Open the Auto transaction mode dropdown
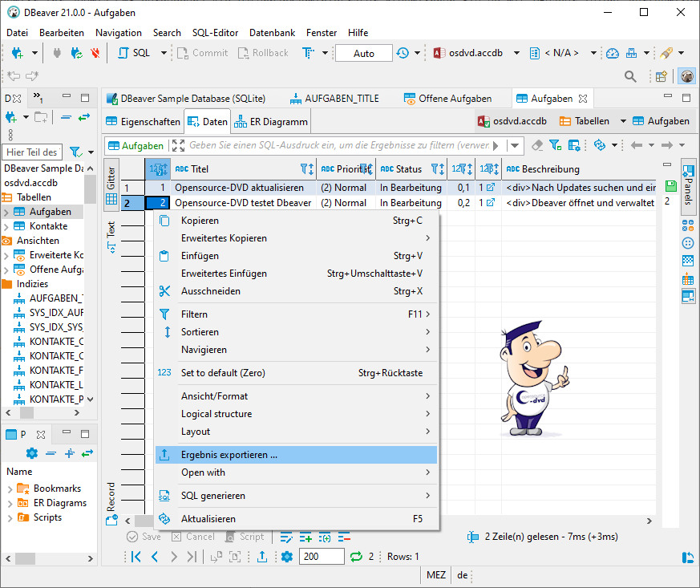 pyautogui.click(x=363, y=53)
